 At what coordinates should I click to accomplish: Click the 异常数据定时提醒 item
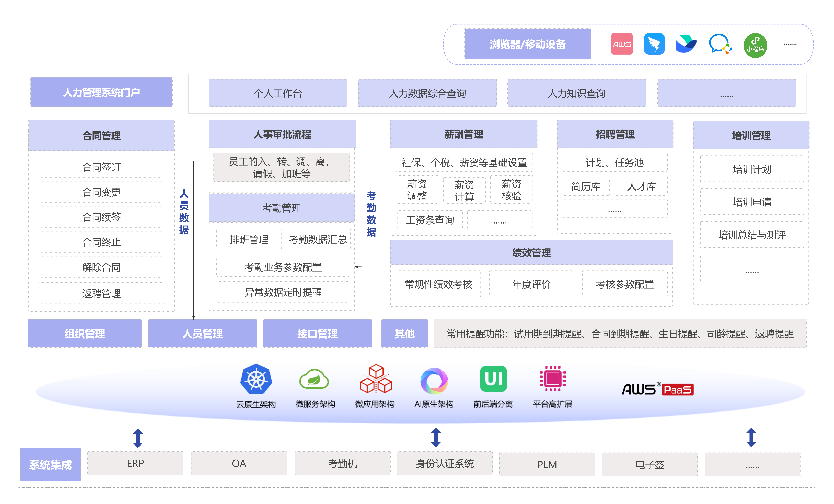coord(283,292)
